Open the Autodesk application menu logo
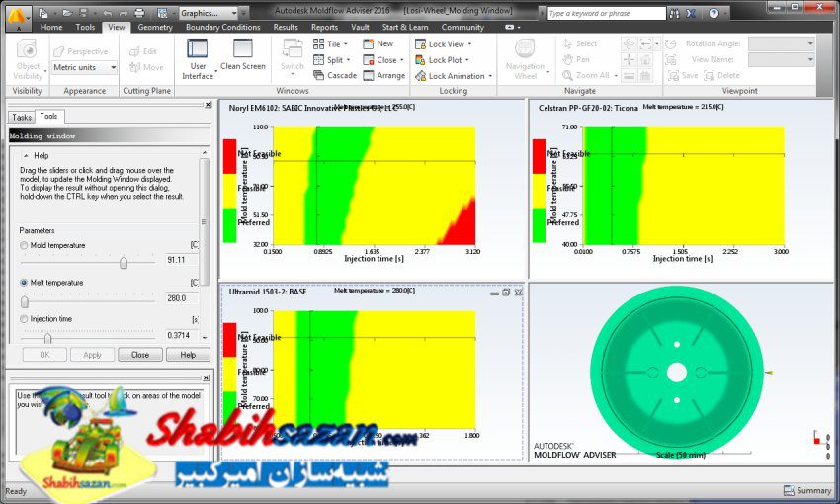The image size is (840, 504). point(18,16)
